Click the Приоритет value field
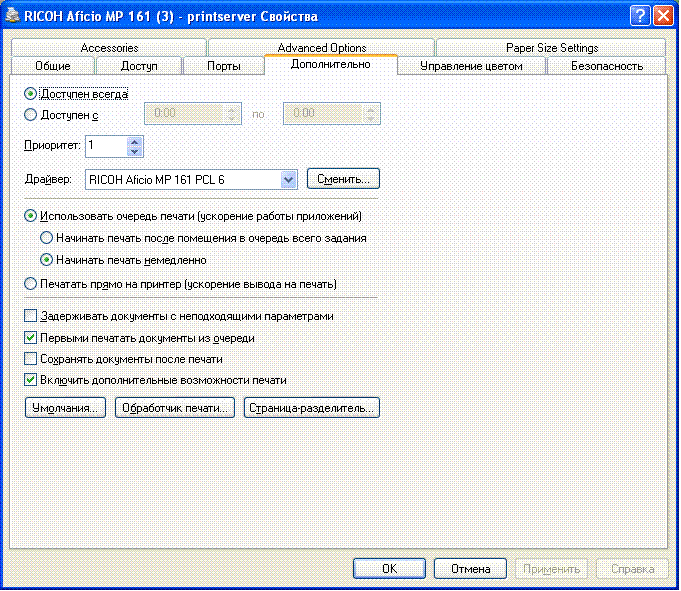 [x=107, y=146]
